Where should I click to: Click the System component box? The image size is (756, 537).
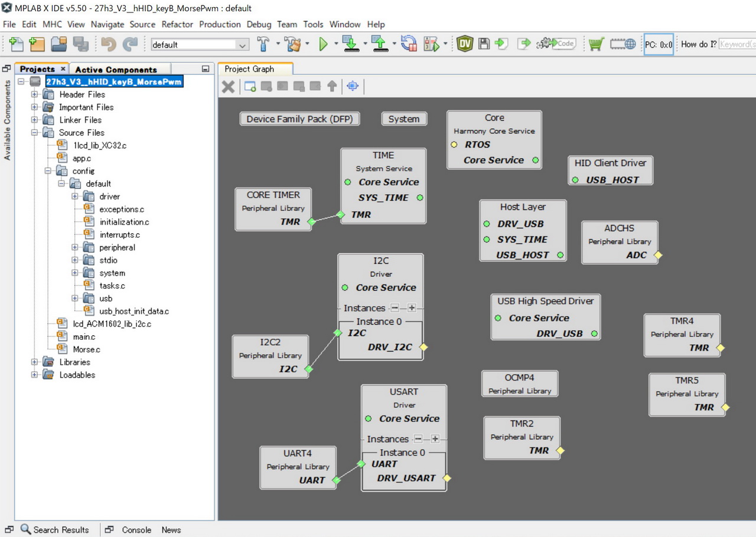tap(404, 119)
